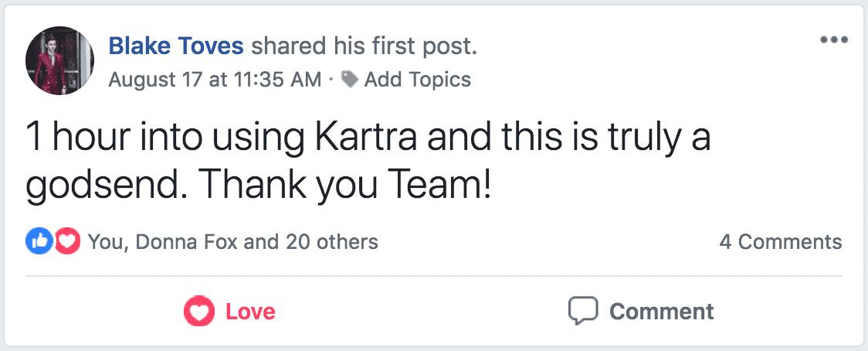Image resolution: width=868 pixels, height=351 pixels.
Task: Click "shared his first post" text
Action: tap(364, 46)
